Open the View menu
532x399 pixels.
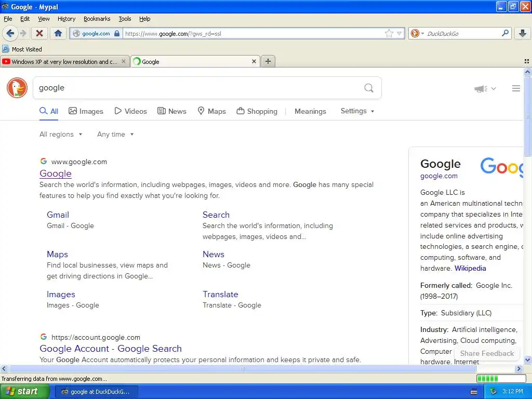pyautogui.click(x=44, y=19)
